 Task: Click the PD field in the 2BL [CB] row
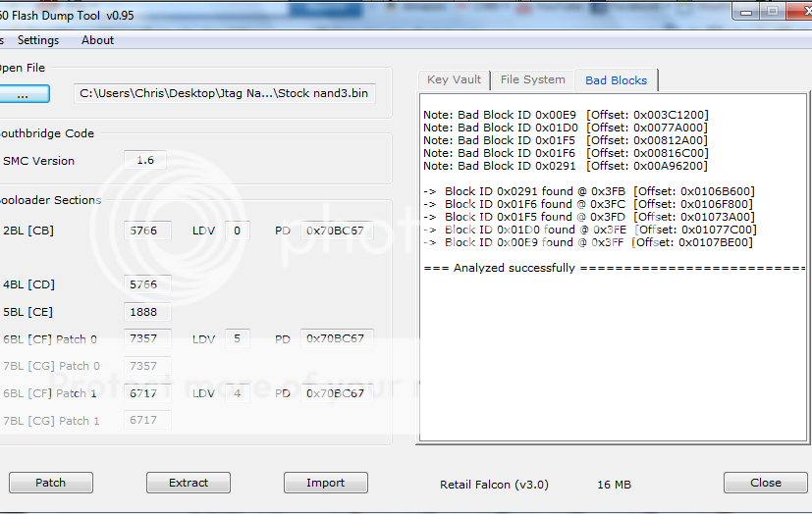(x=336, y=231)
